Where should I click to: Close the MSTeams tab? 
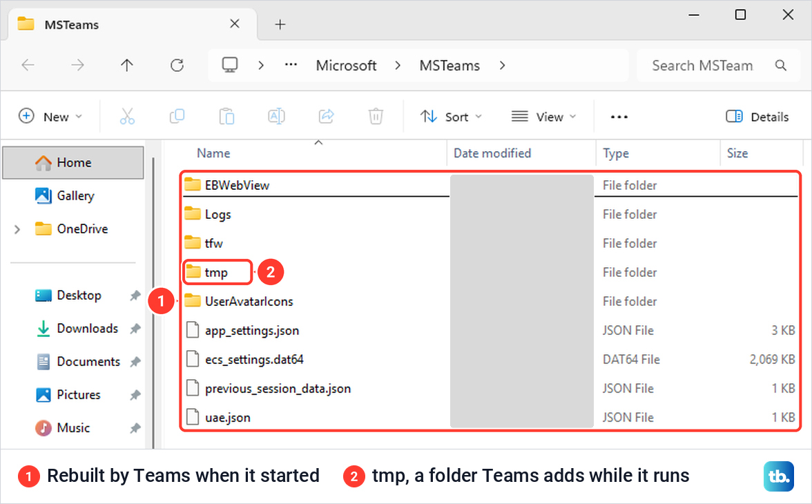[x=235, y=24]
